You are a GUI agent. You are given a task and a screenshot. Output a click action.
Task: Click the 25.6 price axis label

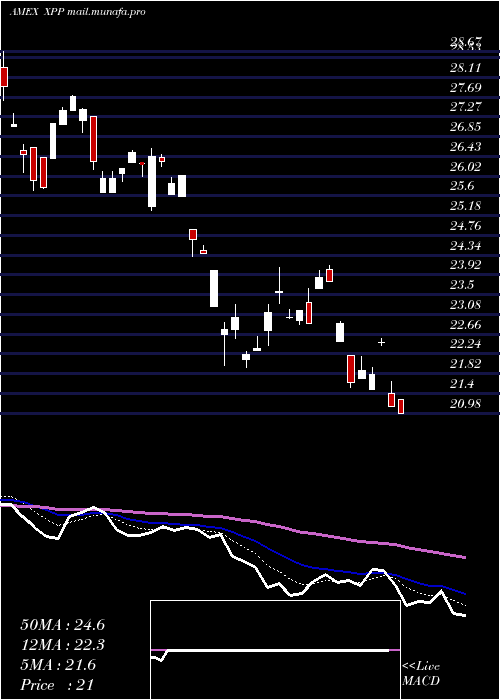coord(462,186)
